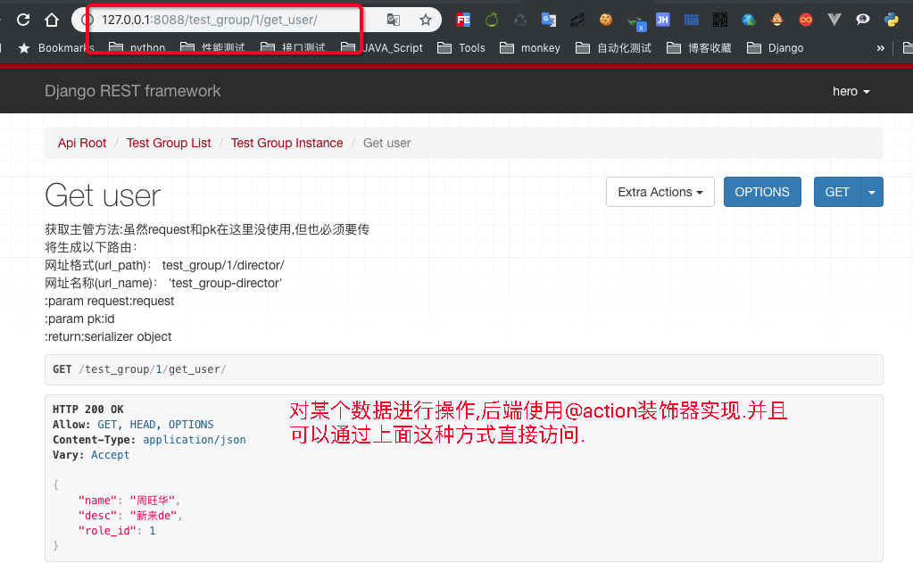
Task: Open the cookie editor extension icon
Action: (606, 20)
